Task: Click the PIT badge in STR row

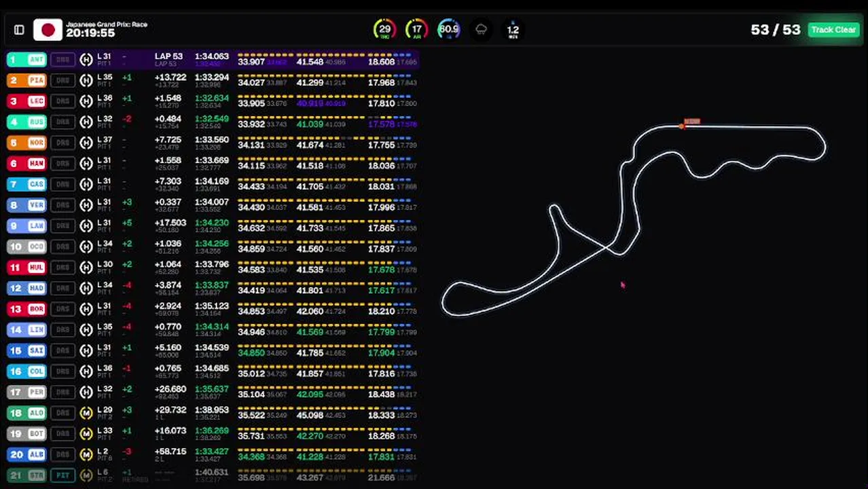Action: tap(62, 475)
